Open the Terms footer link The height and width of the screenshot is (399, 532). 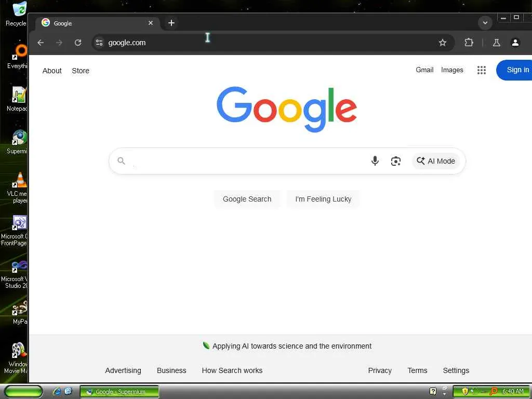(417, 370)
